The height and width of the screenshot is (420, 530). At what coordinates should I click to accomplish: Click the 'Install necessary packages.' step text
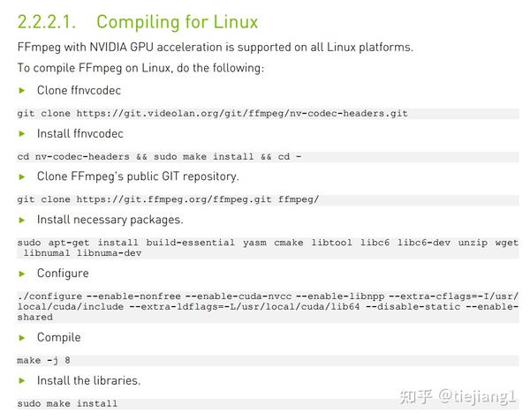[x=110, y=219]
